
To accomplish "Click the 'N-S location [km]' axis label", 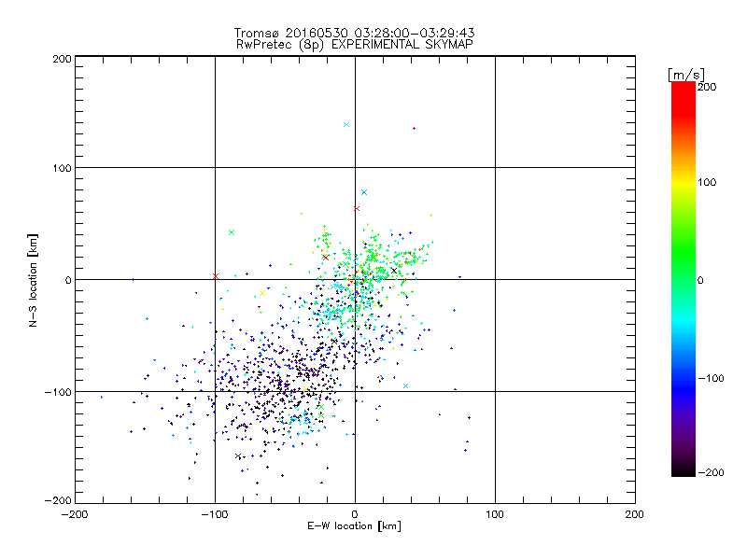I will coord(33,280).
